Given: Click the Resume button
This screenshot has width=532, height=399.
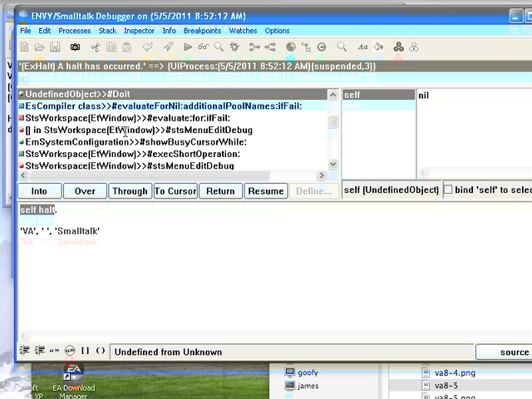Looking at the screenshot, I should 266,191.
